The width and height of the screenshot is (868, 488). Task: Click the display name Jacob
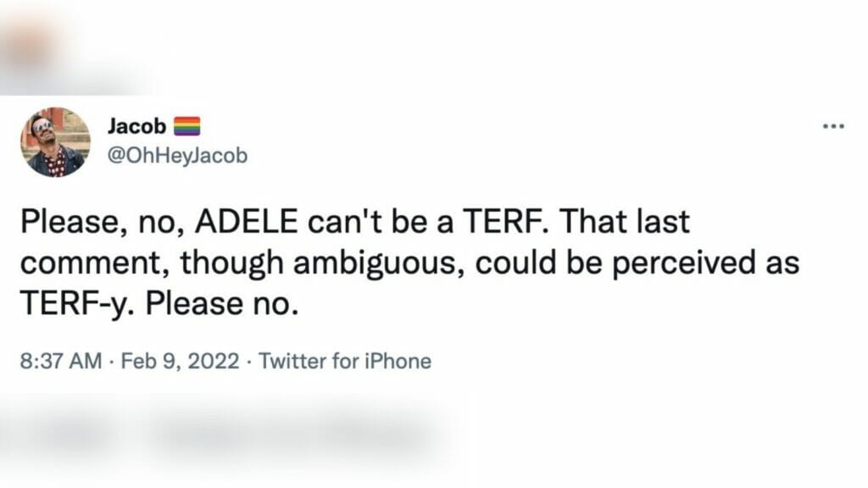point(136,126)
